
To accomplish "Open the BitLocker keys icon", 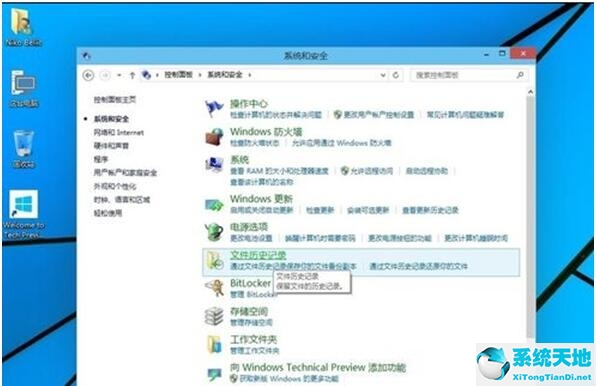I will [214, 288].
